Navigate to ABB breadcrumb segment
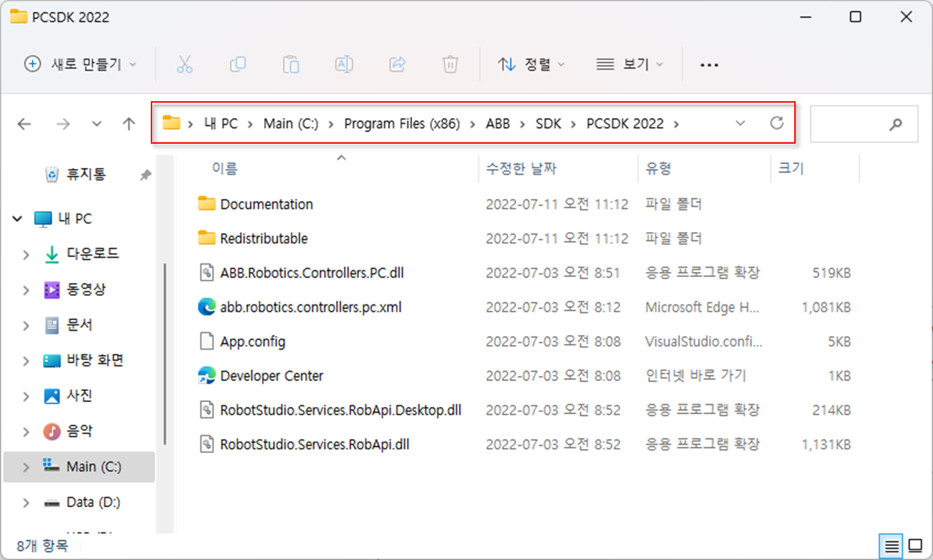933x560 pixels. pyautogui.click(x=497, y=123)
